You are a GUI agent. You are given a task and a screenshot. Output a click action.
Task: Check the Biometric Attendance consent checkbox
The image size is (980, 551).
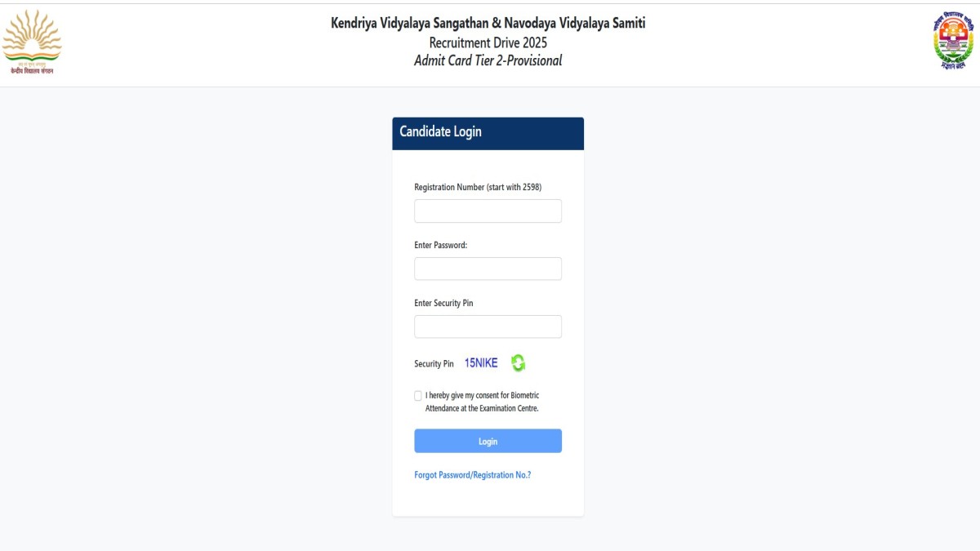tap(418, 396)
